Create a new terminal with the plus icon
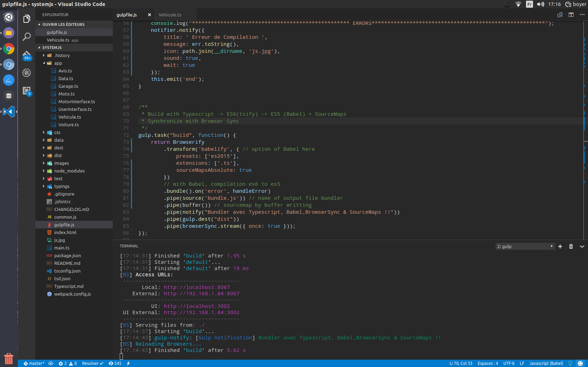This screenshot has height=367, width=588. (x=560, y=246)
